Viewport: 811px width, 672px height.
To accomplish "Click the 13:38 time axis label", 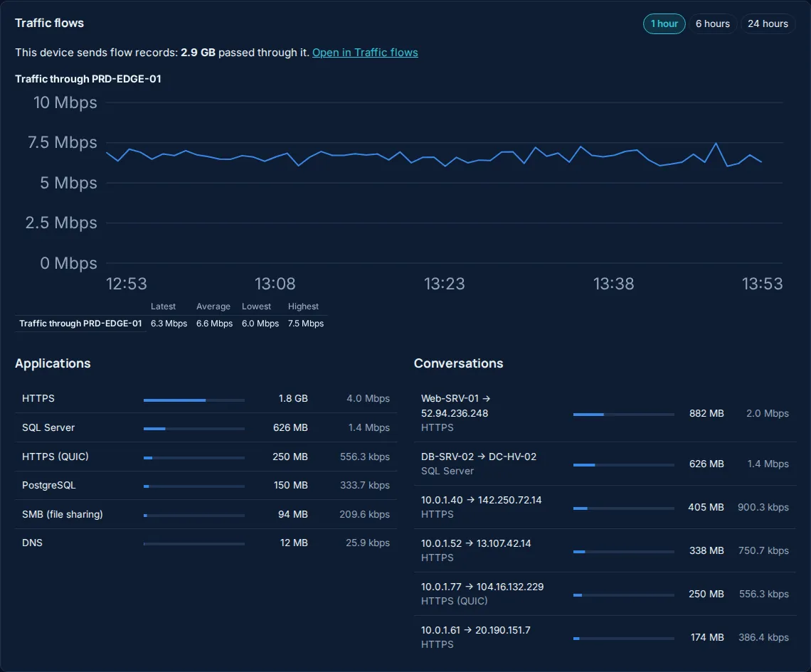I will (613, 284).
